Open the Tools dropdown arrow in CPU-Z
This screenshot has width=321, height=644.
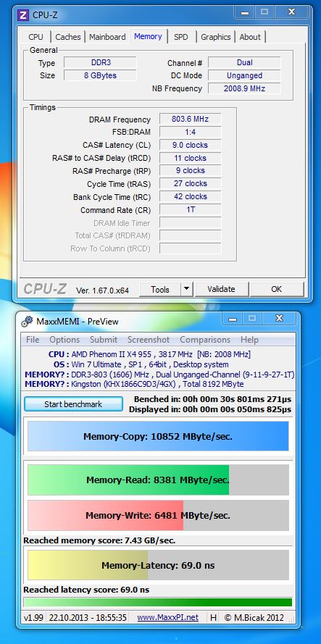tap(187, 289)
